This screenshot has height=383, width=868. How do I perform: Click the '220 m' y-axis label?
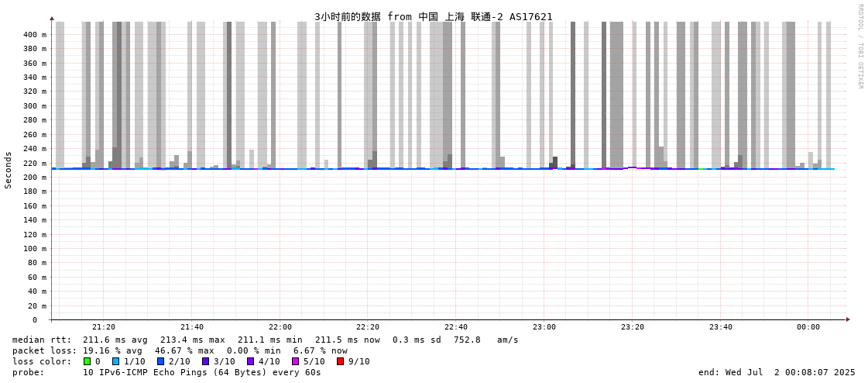pos(34,163)
